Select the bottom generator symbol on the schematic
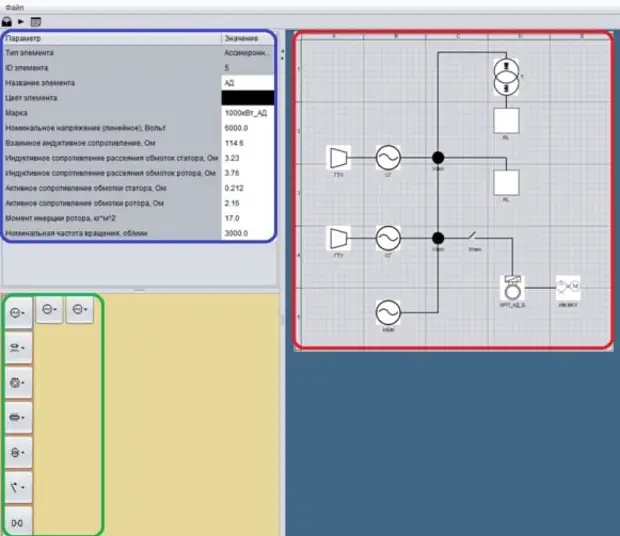620x536 pixels. (388, 313)
